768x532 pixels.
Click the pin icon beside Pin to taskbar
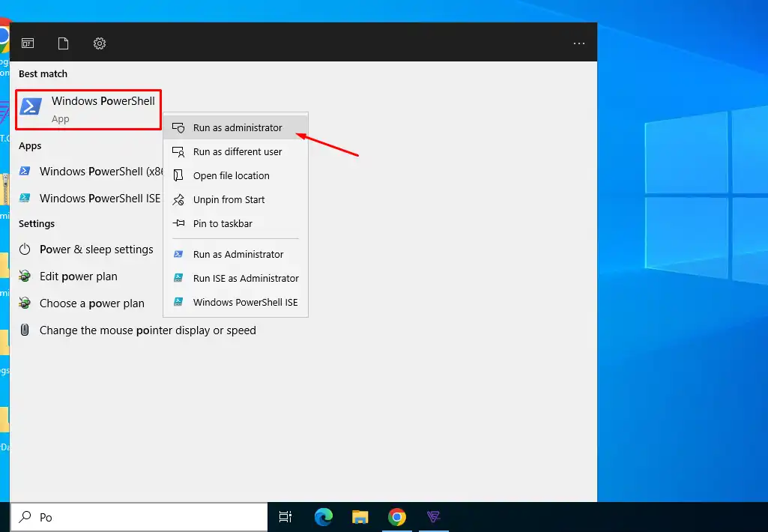click(178, 223)
